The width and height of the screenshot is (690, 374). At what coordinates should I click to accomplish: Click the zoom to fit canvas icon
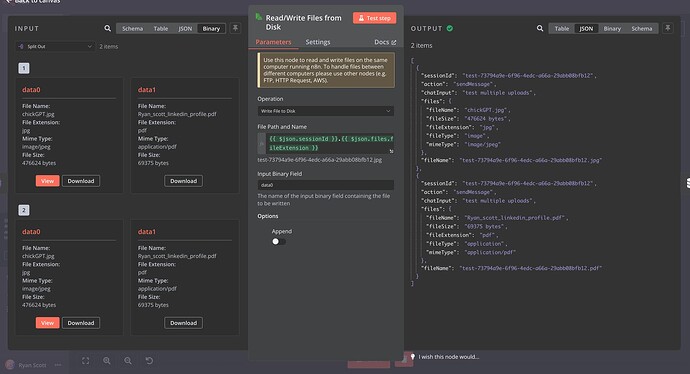pos(86,361)
